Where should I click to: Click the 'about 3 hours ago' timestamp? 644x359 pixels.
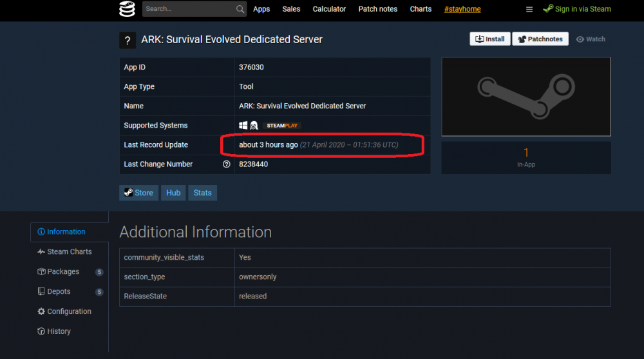pyautogui.click(x=268, y=145)
